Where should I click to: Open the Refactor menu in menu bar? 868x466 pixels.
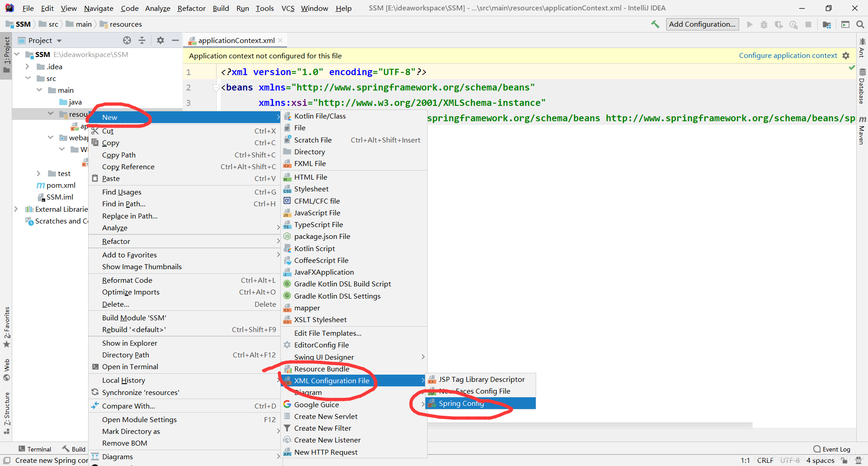pos(191,8)
